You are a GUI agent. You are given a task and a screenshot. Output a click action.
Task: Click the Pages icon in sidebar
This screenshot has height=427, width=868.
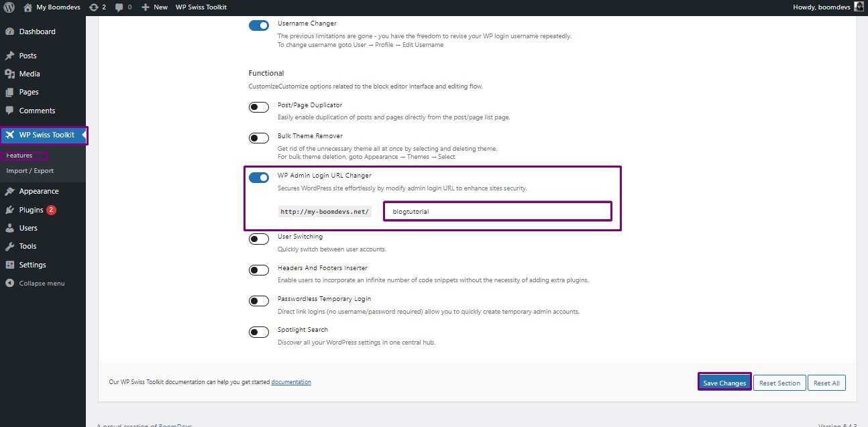click(9, 92)
